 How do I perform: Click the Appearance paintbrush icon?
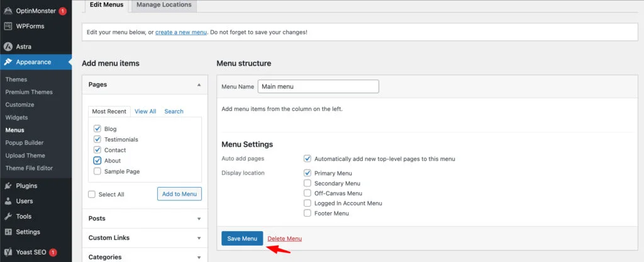(8, 62)
